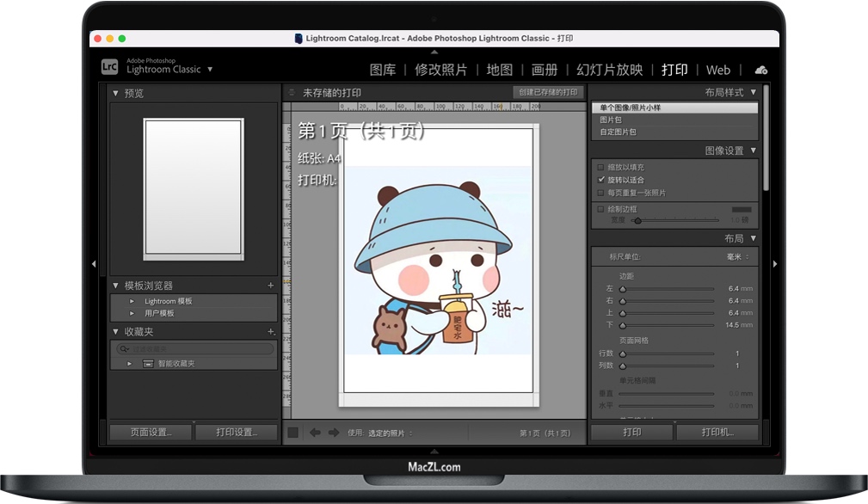Click the plus icon beside 收藏夹 panel

[269, 331]
